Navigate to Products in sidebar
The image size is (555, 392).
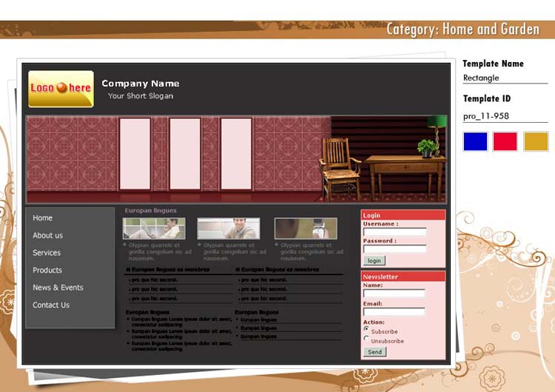click(x=47, y=271)
